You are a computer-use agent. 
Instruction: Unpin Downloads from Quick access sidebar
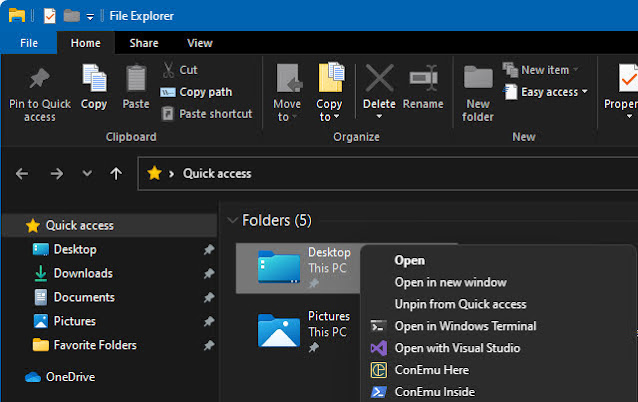click(208, 273)
